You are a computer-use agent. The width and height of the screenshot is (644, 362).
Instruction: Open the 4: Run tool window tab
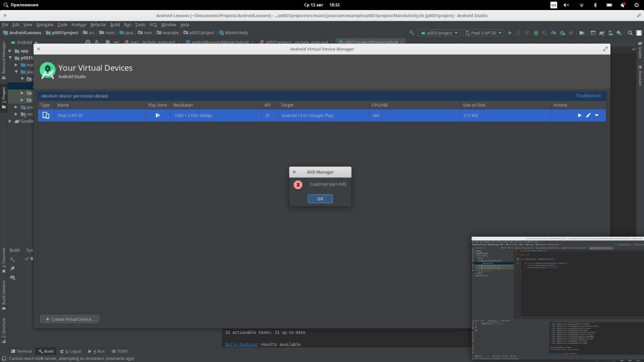[x=96, y=351]
